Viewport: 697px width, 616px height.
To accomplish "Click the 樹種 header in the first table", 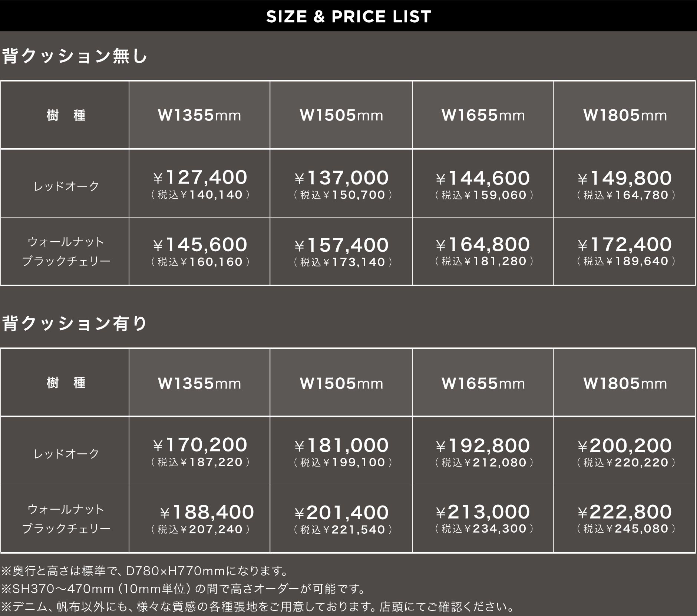I will [x=65, y=115].
